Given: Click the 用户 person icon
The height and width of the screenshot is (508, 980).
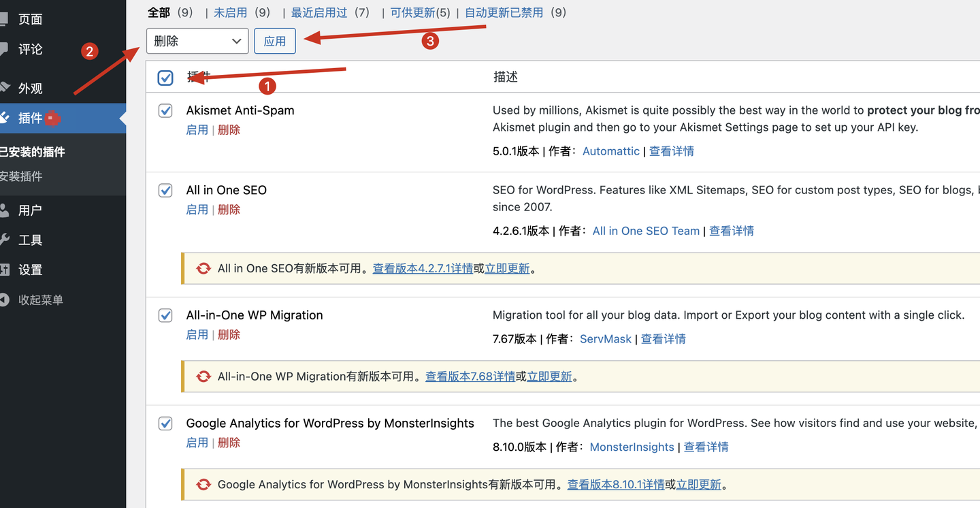Looking at the screenshot, I should pyautogui.click(x=4, y=210).
